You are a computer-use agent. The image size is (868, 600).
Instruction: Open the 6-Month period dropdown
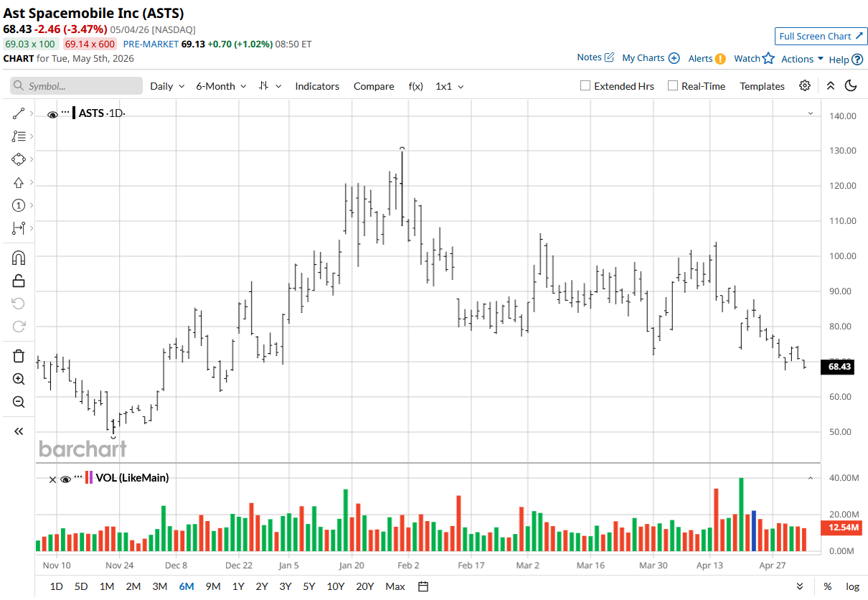point(221,85)
